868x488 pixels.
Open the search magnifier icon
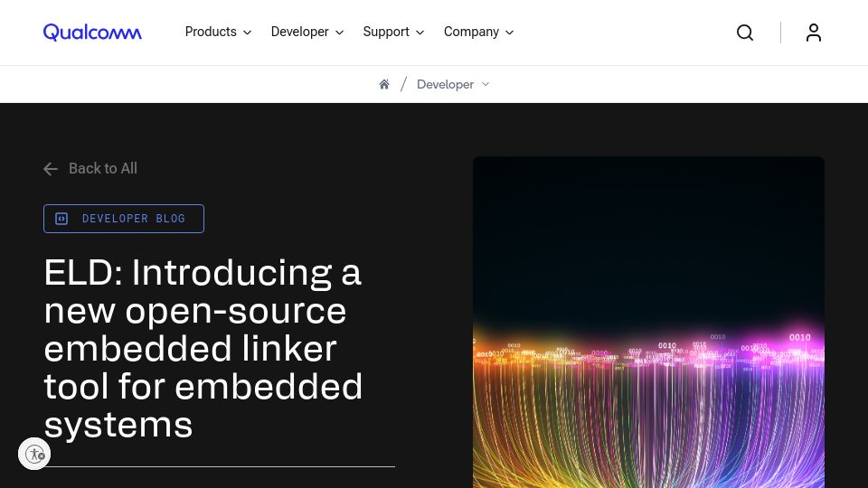pos(745,33)
